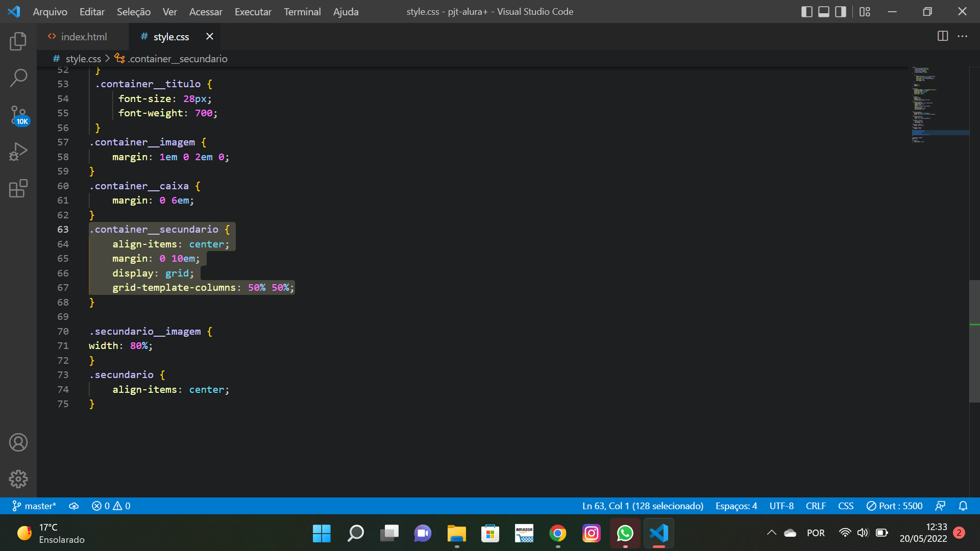Open the Manage gear icon

(18, 479)
